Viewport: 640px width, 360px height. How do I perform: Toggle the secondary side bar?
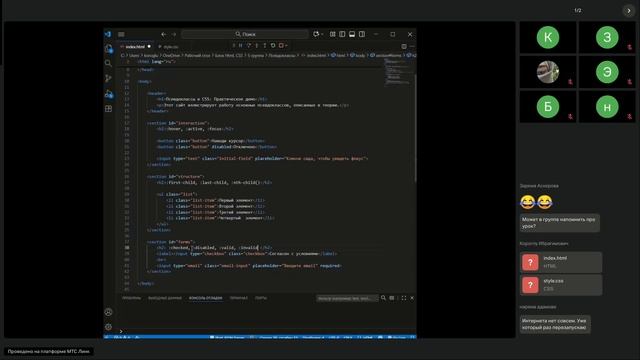tap(362, 34)
